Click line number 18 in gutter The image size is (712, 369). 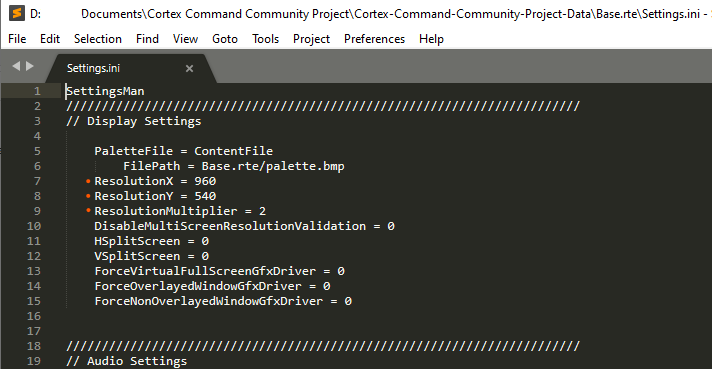[x=34, y=346]
